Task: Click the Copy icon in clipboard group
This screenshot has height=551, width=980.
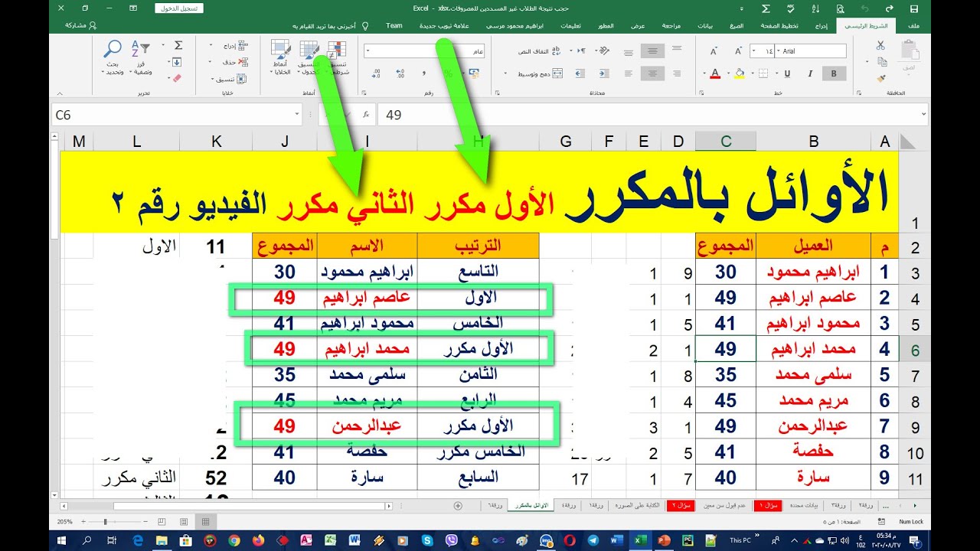Action: [880, 61]
